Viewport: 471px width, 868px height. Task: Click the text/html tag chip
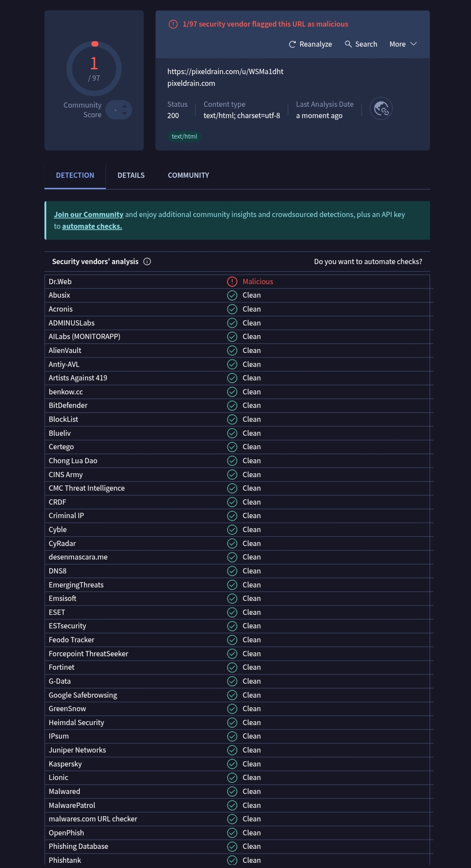(184, 136)
